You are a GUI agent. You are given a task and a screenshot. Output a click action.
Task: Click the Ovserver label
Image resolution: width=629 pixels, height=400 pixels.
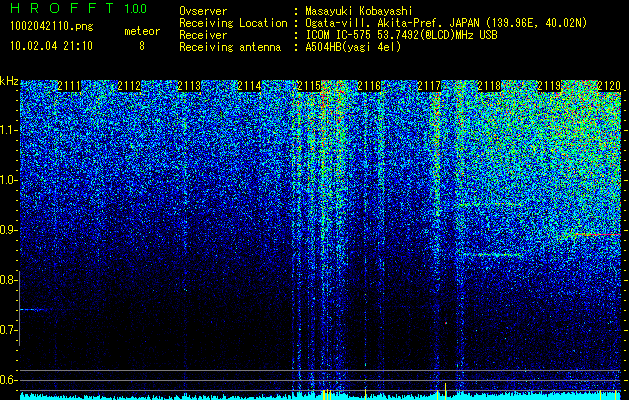coord(203,12)
